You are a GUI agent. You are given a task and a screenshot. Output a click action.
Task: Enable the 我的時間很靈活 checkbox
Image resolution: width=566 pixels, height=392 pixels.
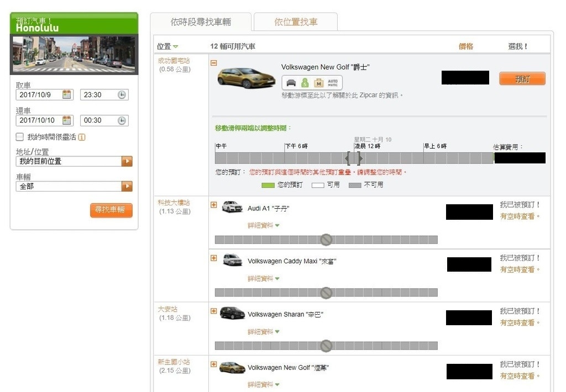point(20,137)
